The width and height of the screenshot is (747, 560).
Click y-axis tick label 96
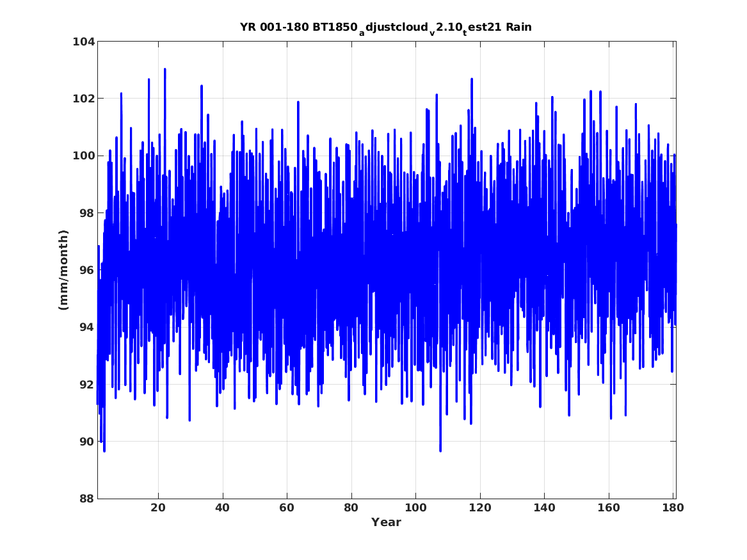87,270
